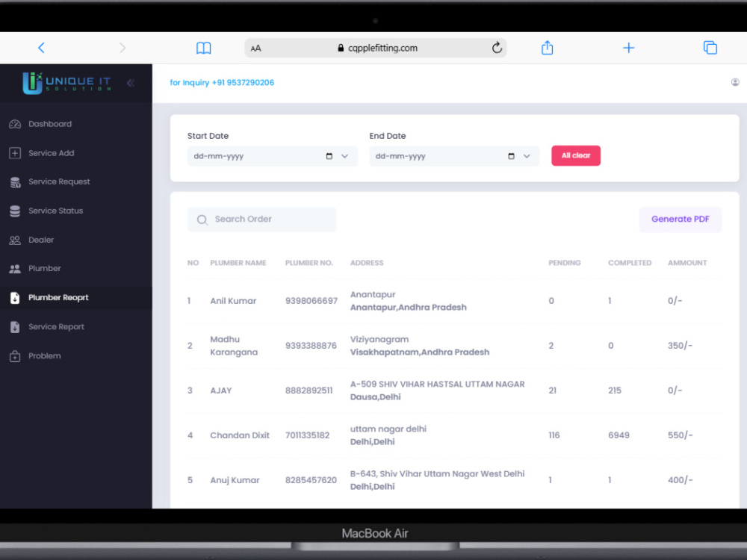Expand the End Date dropdown chevron
This screenshot has height=560, width=747.
[527, 156]
